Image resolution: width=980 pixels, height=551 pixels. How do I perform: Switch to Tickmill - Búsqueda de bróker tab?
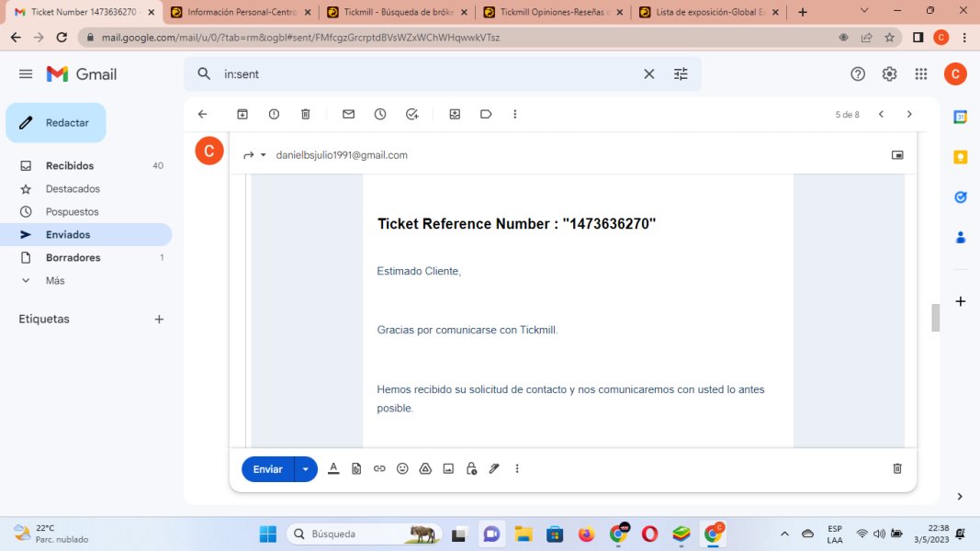pyautogui.click(x=398, y=12)
